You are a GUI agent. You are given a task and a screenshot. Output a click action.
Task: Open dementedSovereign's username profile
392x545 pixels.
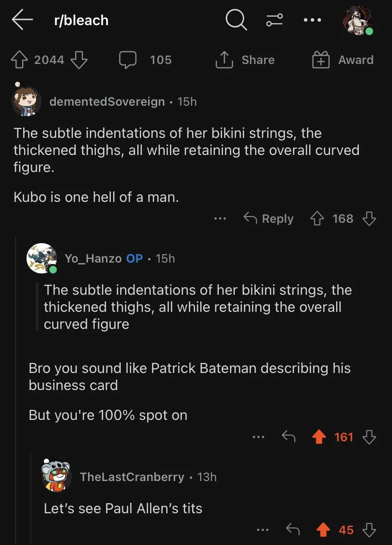click(107, 101)
